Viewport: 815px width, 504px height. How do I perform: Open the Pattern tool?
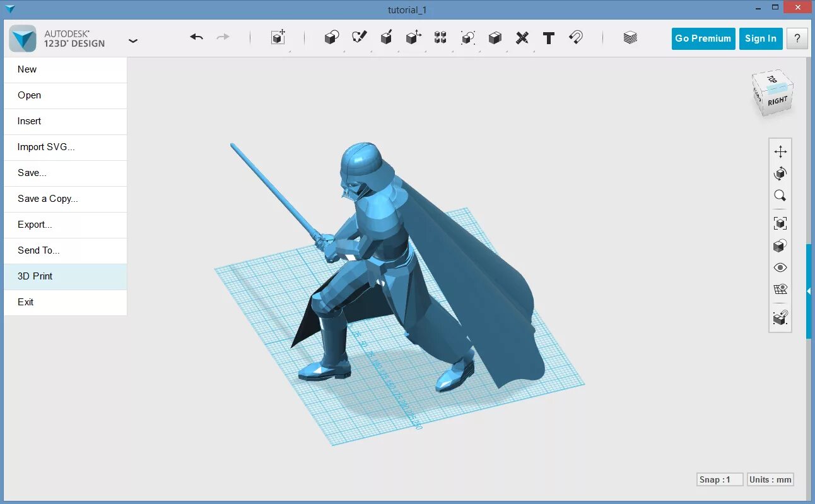coord(440,38)
